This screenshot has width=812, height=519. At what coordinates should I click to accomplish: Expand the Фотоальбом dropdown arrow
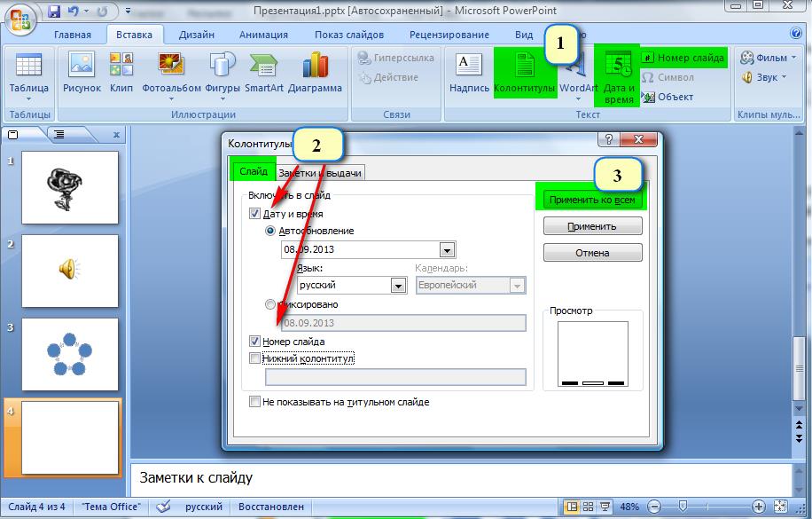pos(171,99)
